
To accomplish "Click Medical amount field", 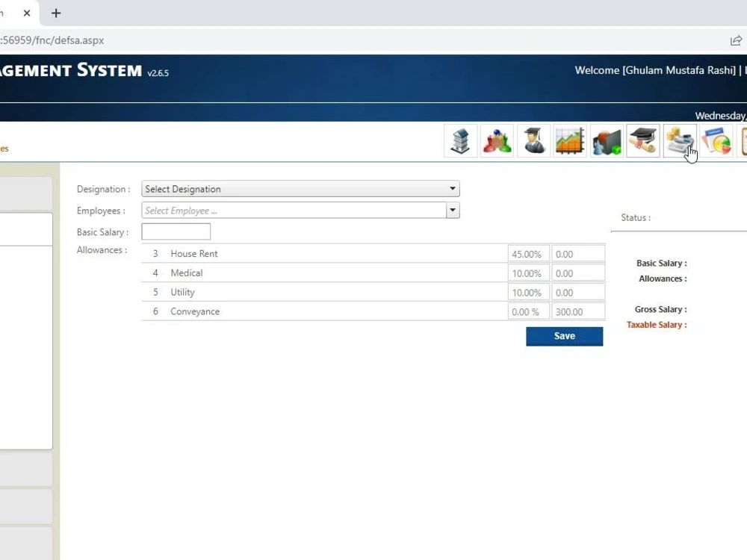I will pyautogui.click(x=578, y=273).
